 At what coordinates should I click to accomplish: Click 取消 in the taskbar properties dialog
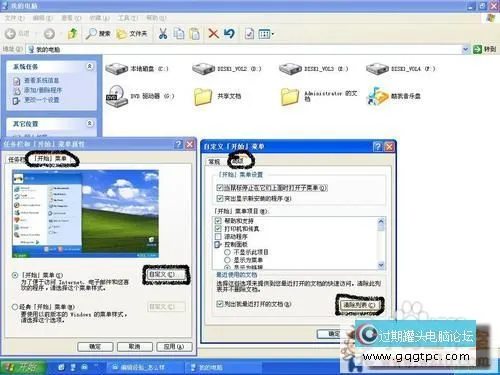tap(134, 347)
